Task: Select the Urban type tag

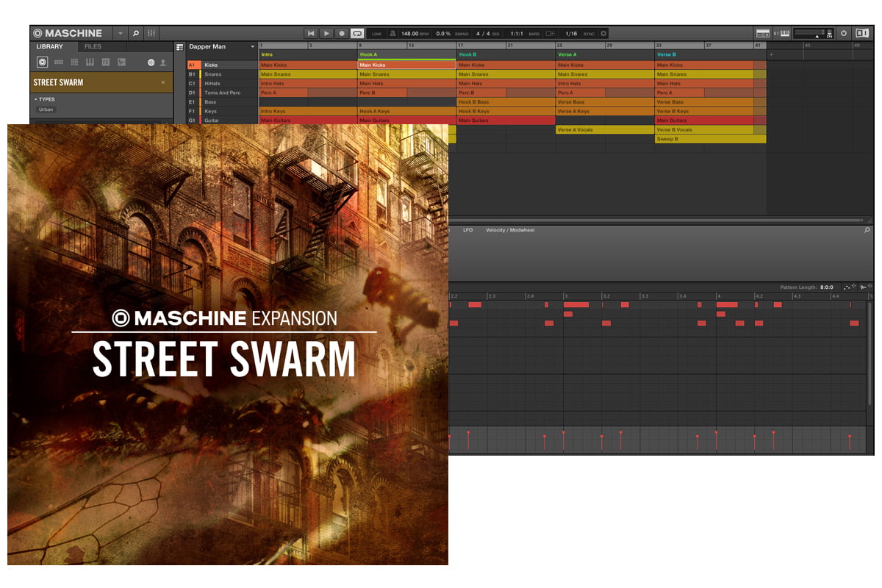Action: [x=46, y=110]
